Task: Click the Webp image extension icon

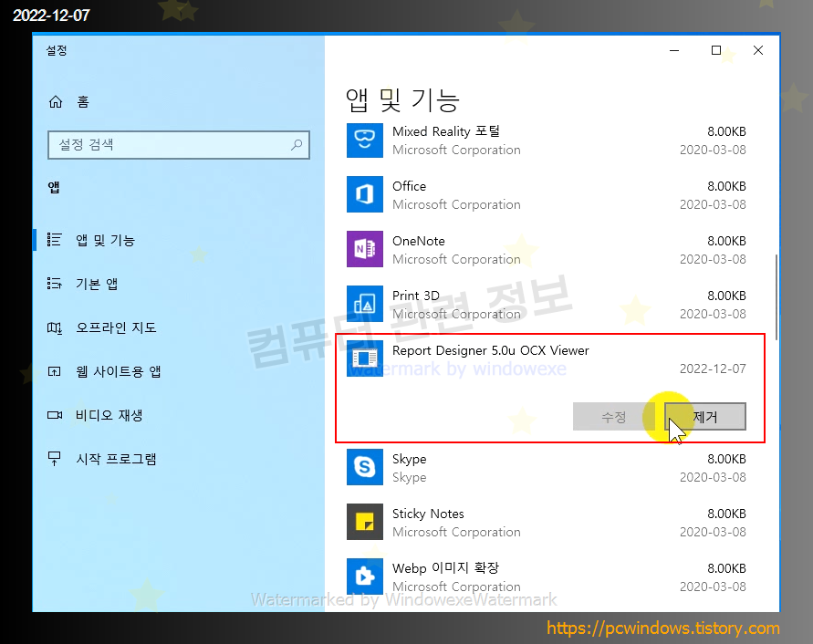Action: click(x=365, y=576)
